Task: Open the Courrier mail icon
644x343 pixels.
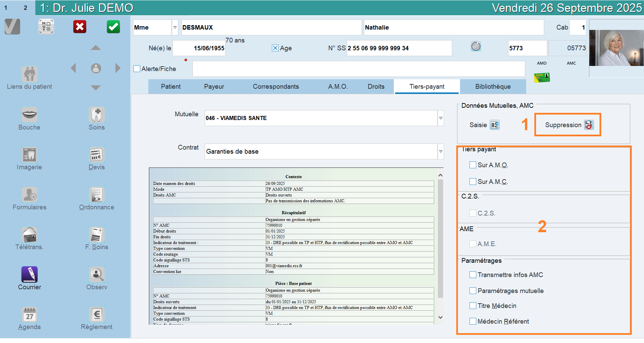Action: [30, 274]
